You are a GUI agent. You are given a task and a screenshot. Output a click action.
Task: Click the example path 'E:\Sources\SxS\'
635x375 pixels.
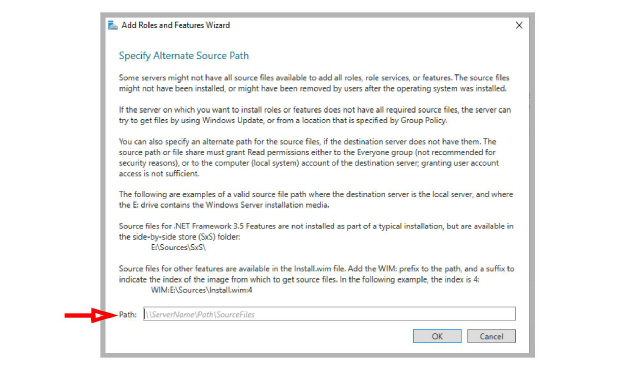click(x=178, y=247)
